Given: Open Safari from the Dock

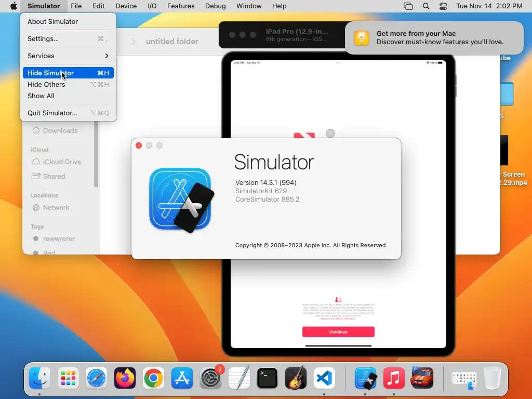Looking at the screenshot, I should [96, 378].
